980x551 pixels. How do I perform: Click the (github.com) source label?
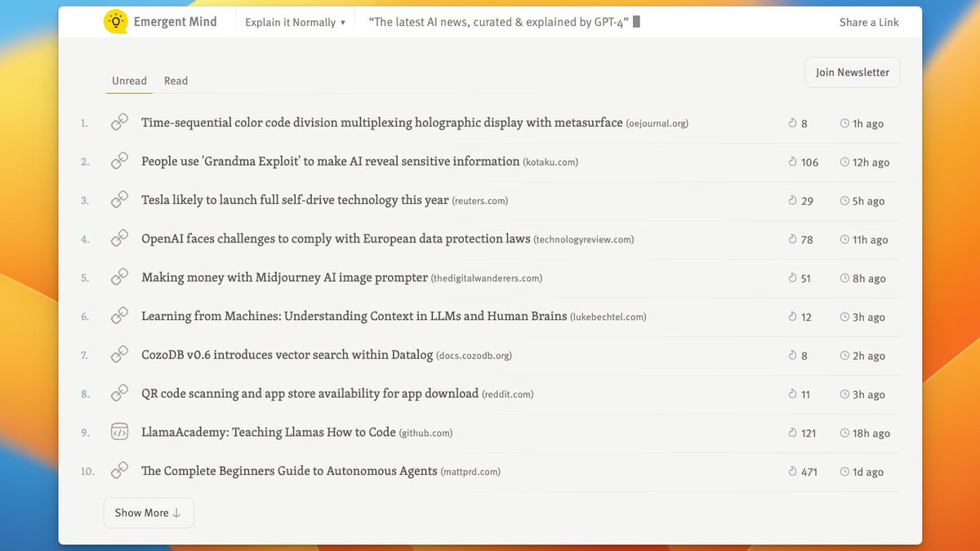point(425,433)
